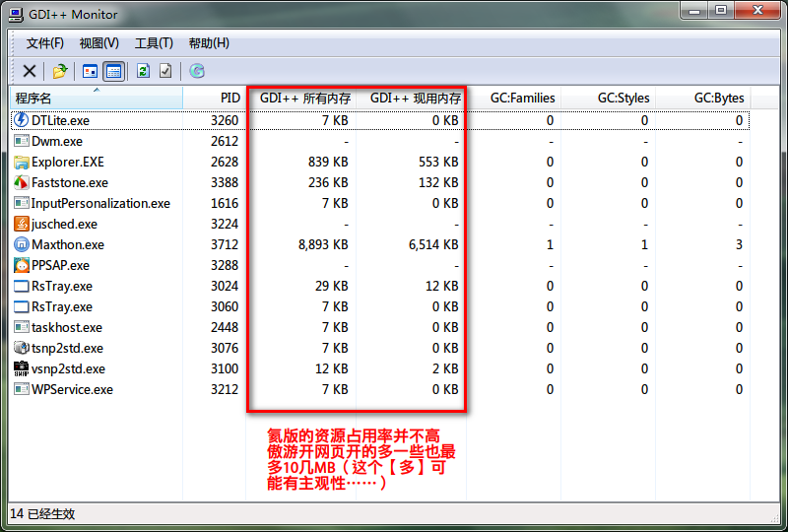Click the DTLite.exe lightning icon

[x=21, y=120]
